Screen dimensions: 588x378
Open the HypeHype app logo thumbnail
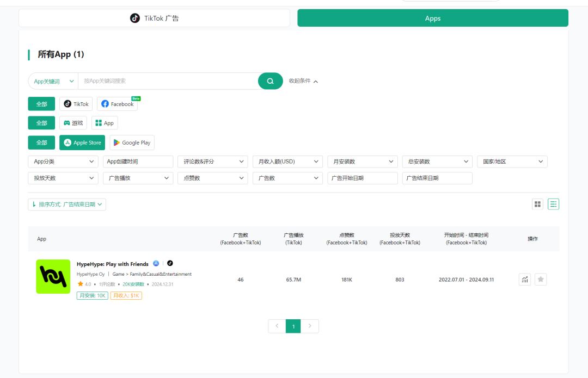tap(53, 276)
